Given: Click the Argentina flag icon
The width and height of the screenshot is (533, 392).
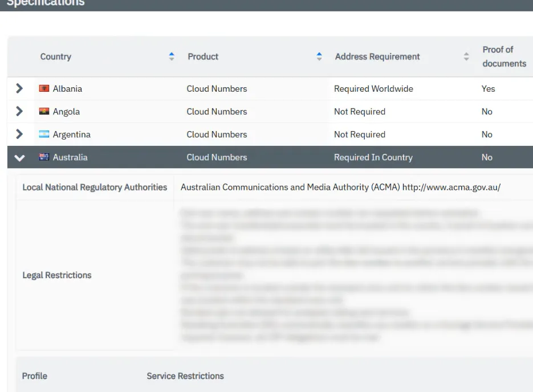Looking at the screenshot, I should pos(44,134).
